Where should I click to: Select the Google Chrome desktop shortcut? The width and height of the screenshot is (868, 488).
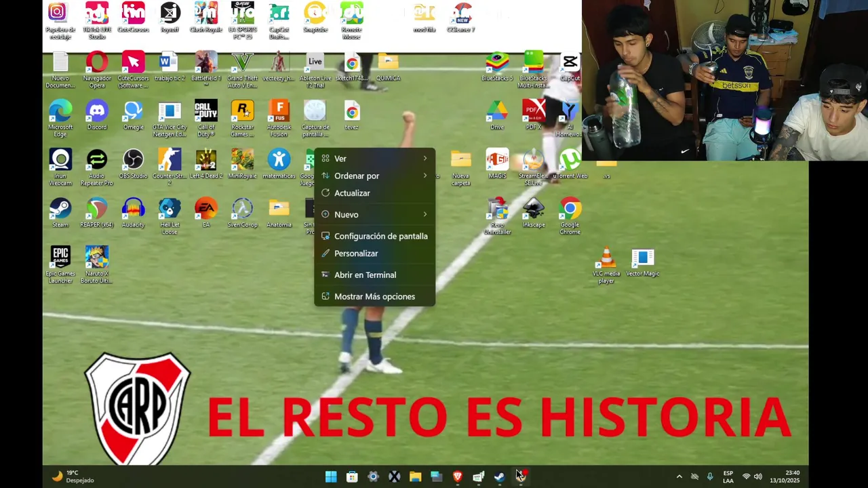[x=570, y=216]
